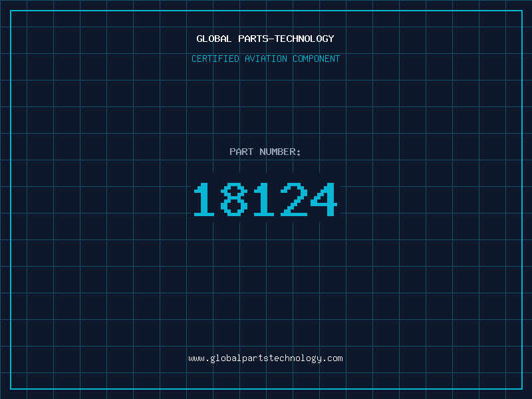Viewport: 532px width, 399px height.
Task: Click the PART NUMBER: label
Action: click(265, 152)
